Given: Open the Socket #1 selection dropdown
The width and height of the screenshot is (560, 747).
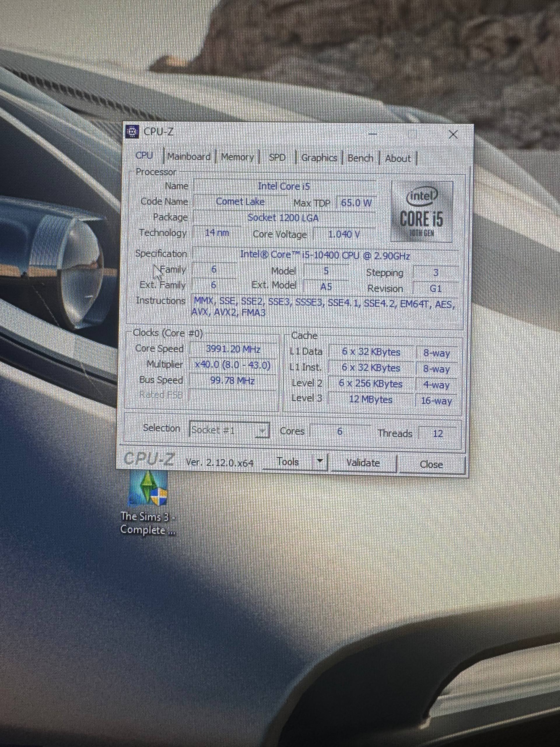Looking at the screenshot, I should 230,430.
